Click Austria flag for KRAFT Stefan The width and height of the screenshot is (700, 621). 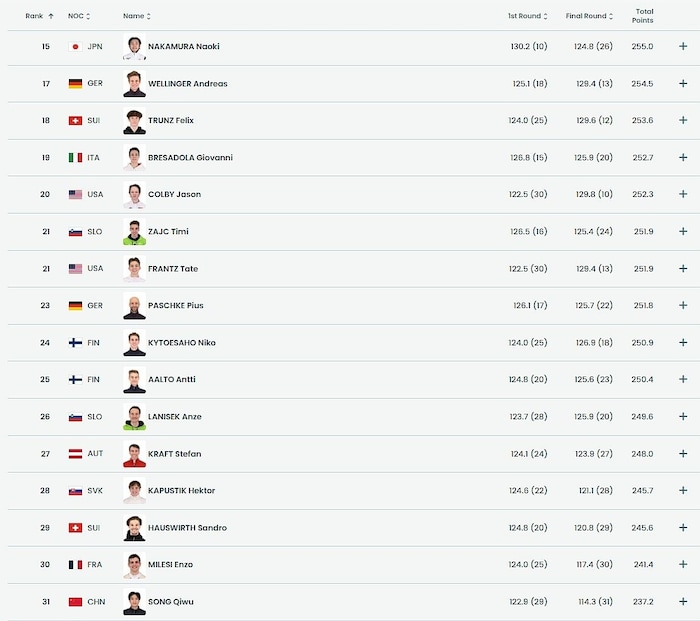pyautogui.click(x=75, y=454)
